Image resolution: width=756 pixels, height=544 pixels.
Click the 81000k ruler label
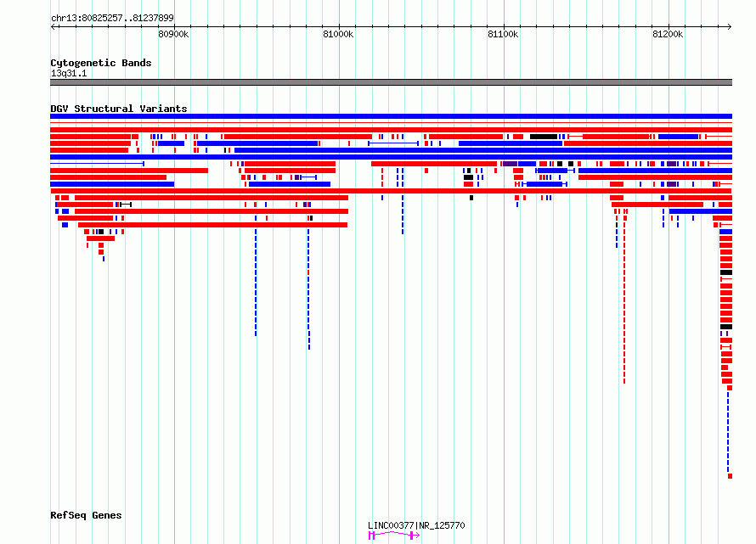coord(338,34)
